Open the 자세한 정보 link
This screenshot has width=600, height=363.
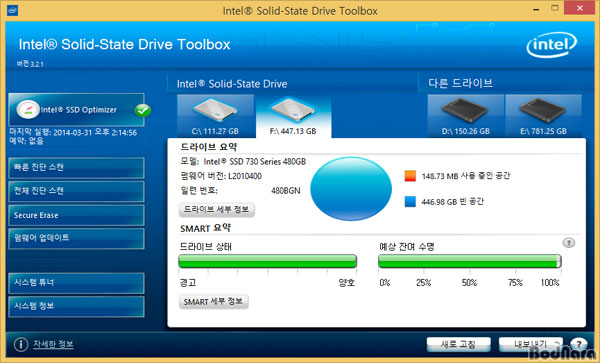[x=53, y=344]
